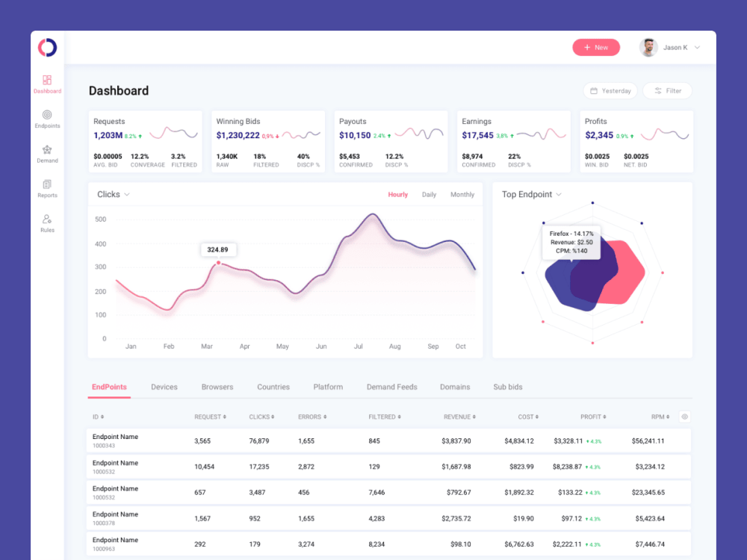The image size is (747, 560).
Task: Click the Demand star icon in sidebar
Action: click(x=47, y=151)
